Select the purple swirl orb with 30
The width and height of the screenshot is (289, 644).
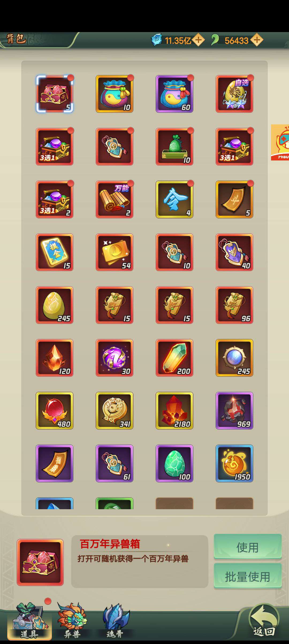click(115, 358)
